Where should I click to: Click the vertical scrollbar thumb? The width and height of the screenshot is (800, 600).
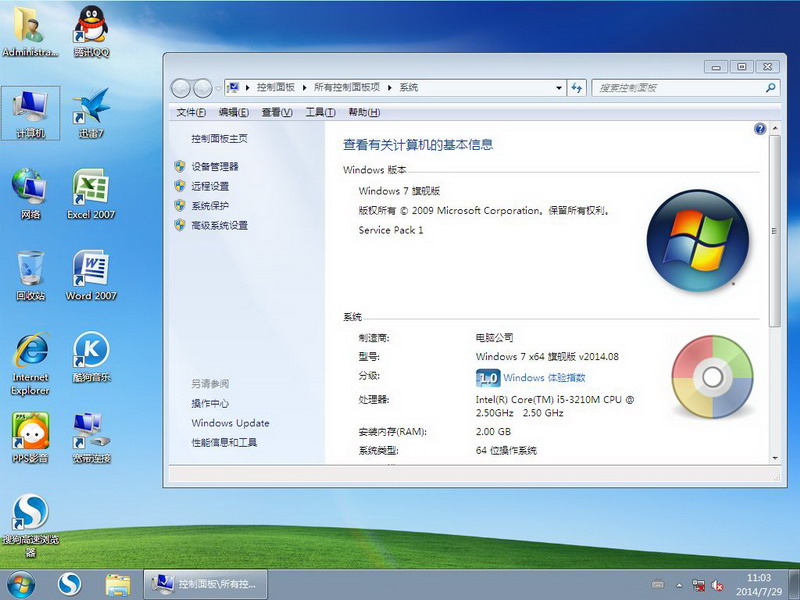tap(774, 231)
